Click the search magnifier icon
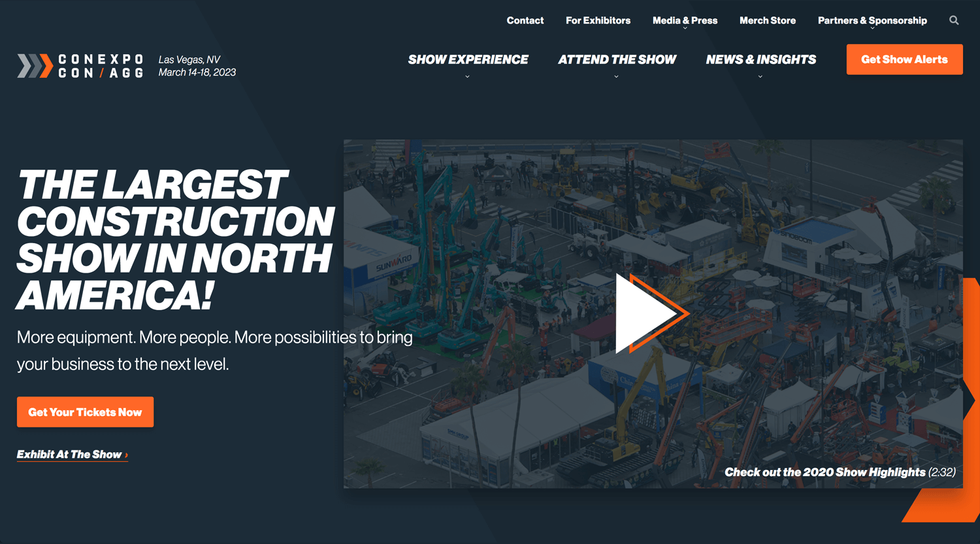 click(954, 20)
